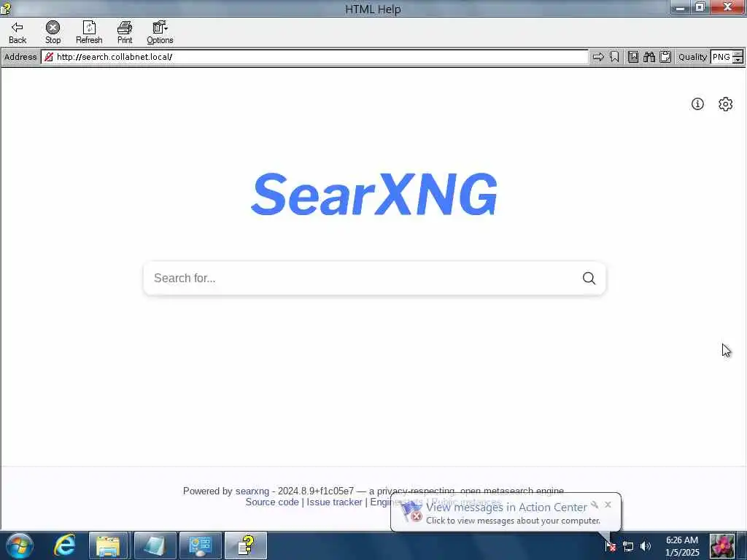The width and height of the screenshot is (747, 560).
Task: Click the flower picture at taskbar's end
Action: (722, 546)
